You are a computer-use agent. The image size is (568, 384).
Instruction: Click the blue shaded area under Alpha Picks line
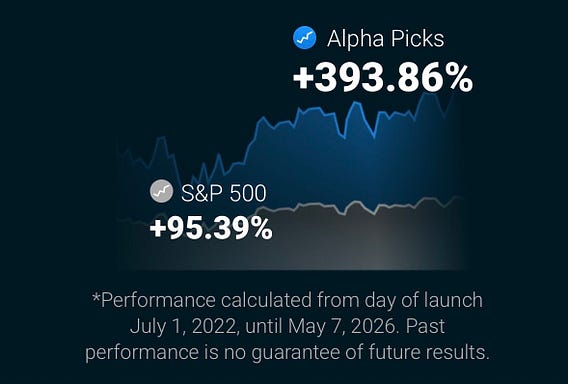[326, 163]
